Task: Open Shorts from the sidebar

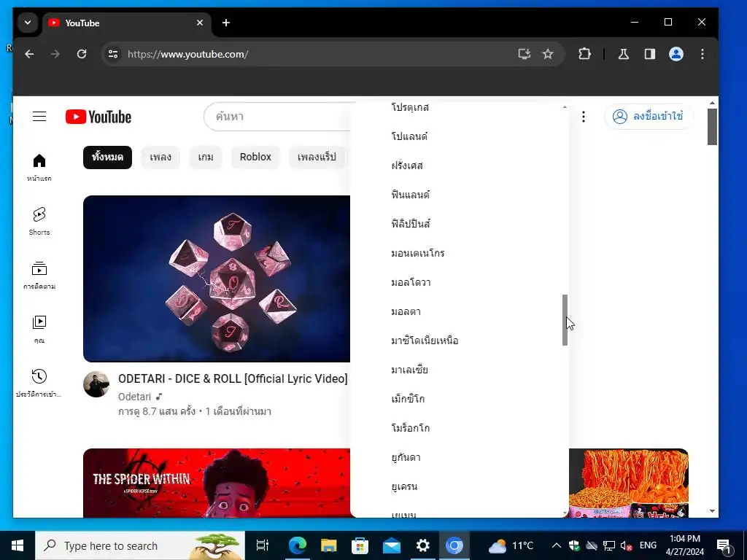Action: click(39, 222)
